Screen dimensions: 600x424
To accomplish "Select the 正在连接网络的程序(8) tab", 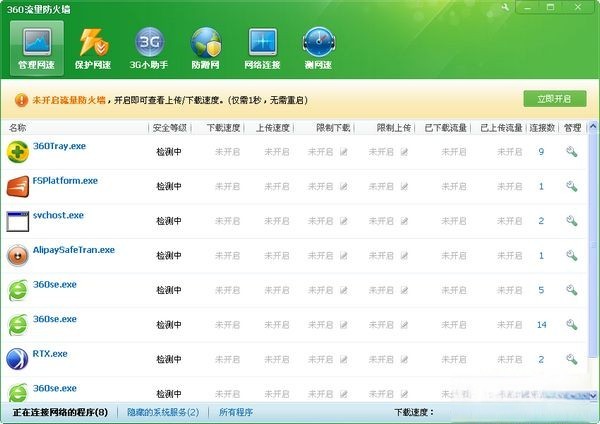I will pyautogui.click(x=59, y=411).
